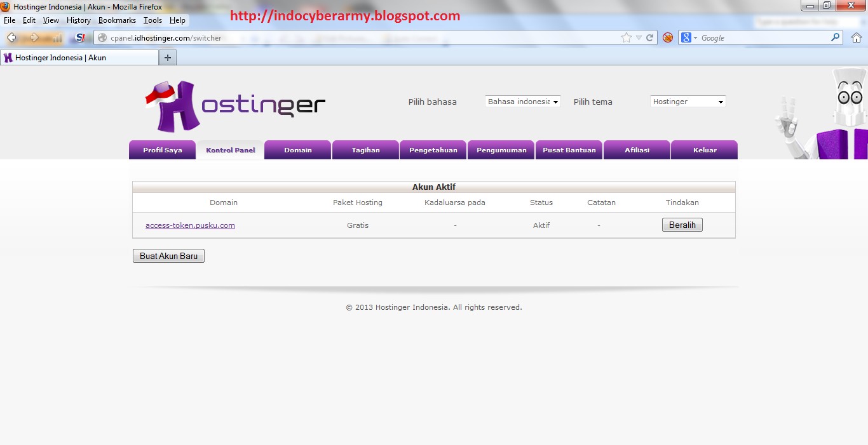Image resolution: width=868 pixels, height=445 pixels.
Task: Click the Hostinger logo
Action: click(x=235, y=105)
